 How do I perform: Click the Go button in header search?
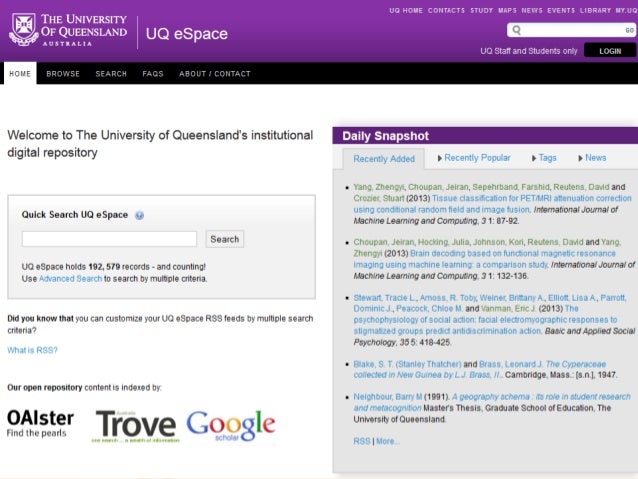tap(629, 30)
